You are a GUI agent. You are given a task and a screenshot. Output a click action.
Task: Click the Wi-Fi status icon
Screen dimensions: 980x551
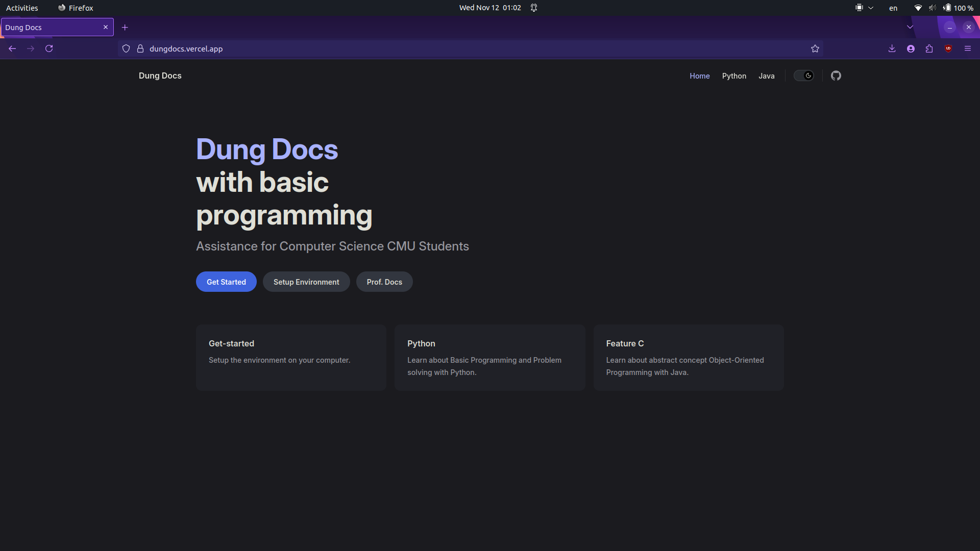click(x=918, y=8)
